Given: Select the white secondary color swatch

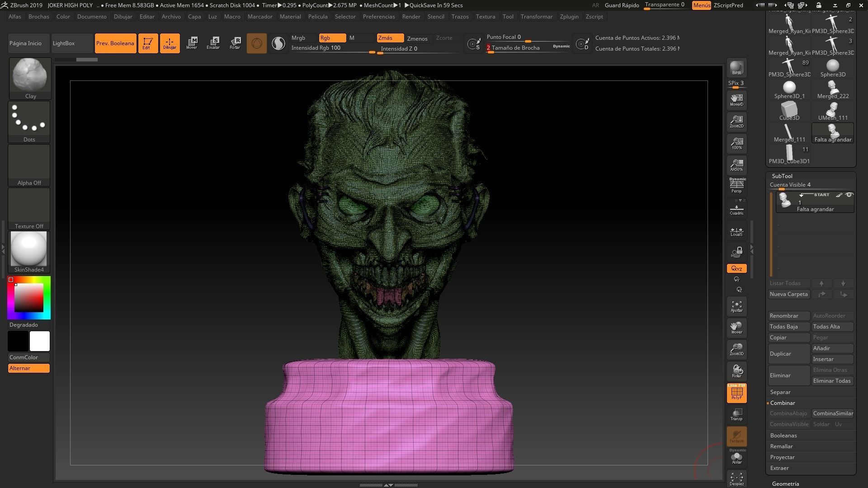Looking at the screenshot, I should 40,341.
